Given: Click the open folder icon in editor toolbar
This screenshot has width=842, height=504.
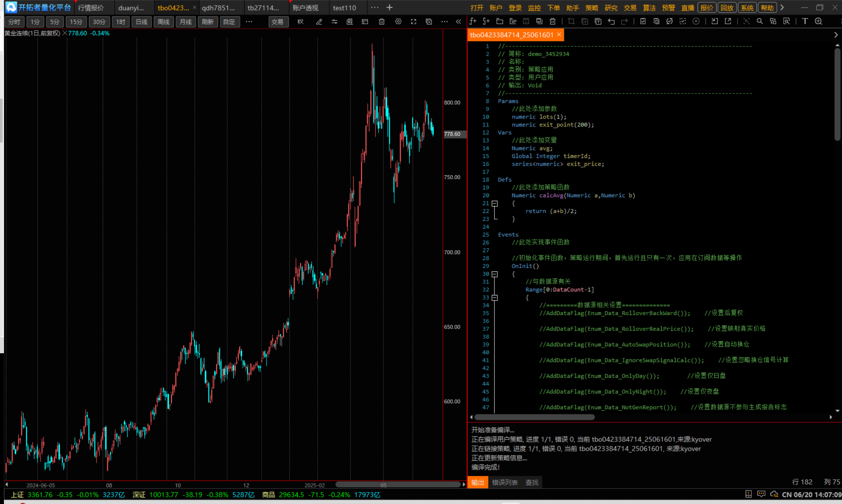Looking at the screenshot, I should (499, 21).
